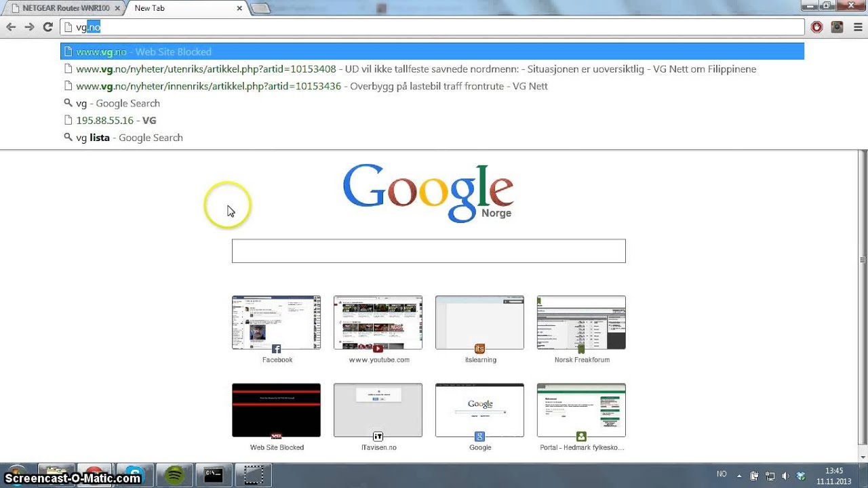Close the New Tab tab
Screen dimensions: 868x488
[239, 8]
